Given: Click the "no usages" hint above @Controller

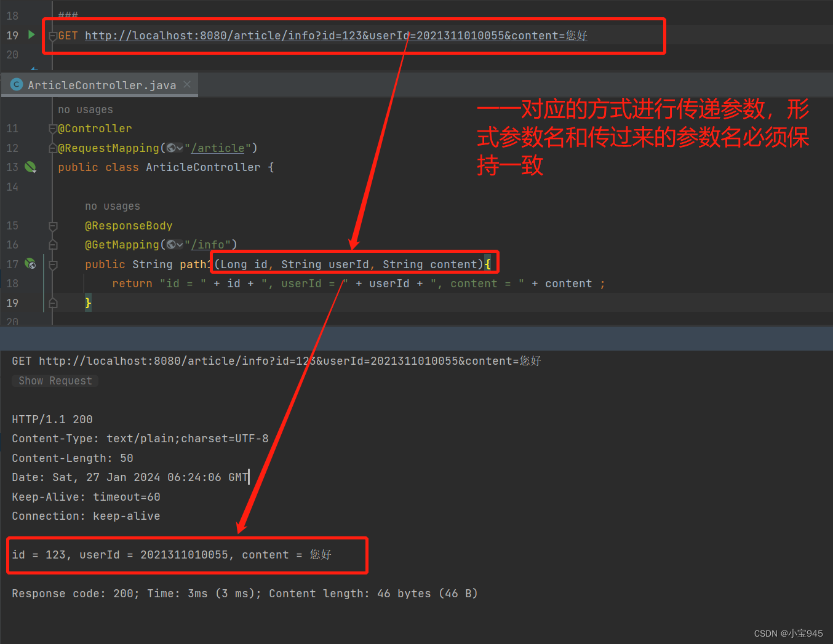Looking at the screenshot, I should point(86,109).
